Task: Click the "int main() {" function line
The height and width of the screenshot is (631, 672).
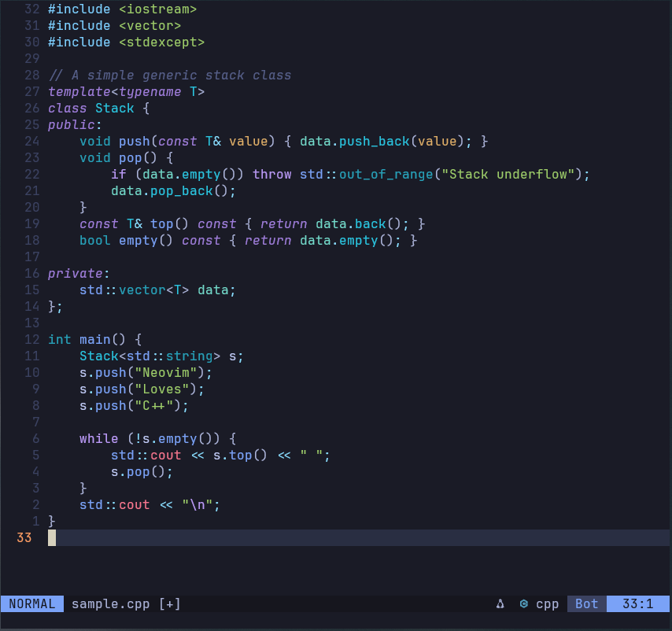Action: click(x=94, y=340)
